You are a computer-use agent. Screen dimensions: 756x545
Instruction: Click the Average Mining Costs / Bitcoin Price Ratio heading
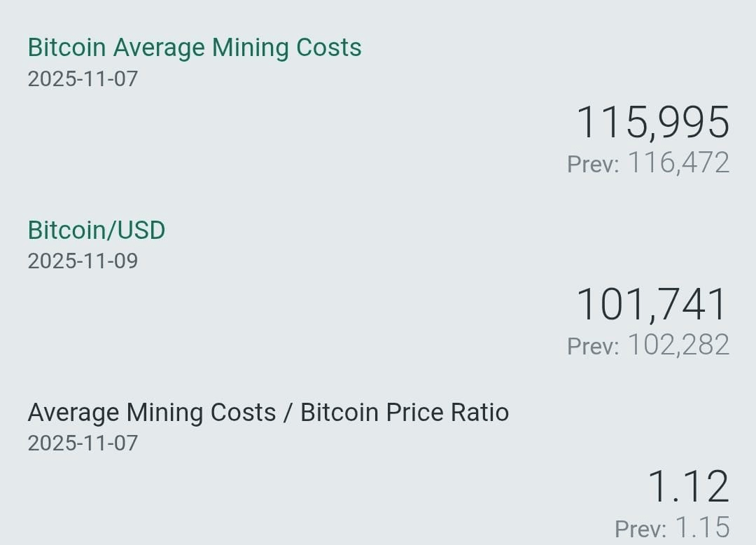(x=268, y=413)
